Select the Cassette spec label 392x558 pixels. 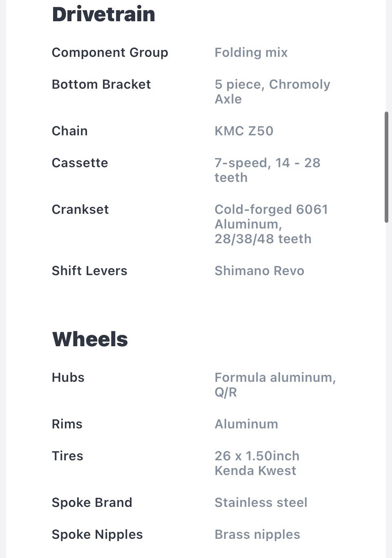pos(80,163)
